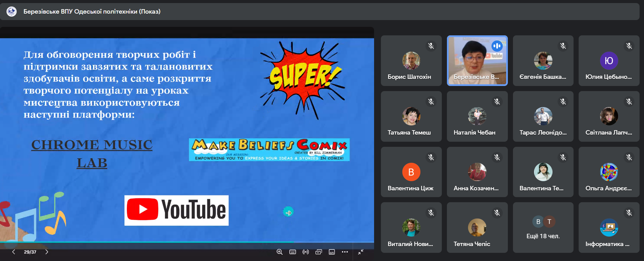The image size is (644, 261).
Task: Click the 29/37 slide counter
Action: (x=30, y=252)
